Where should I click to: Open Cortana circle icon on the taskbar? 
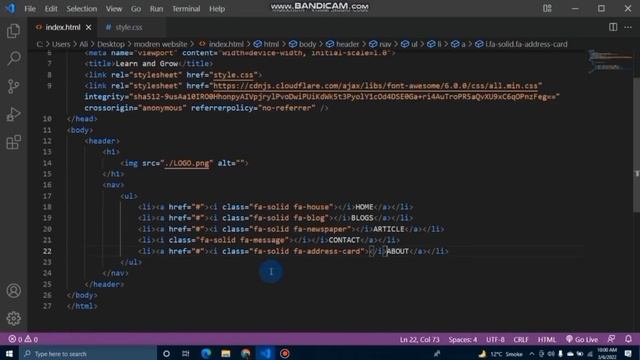166,353
